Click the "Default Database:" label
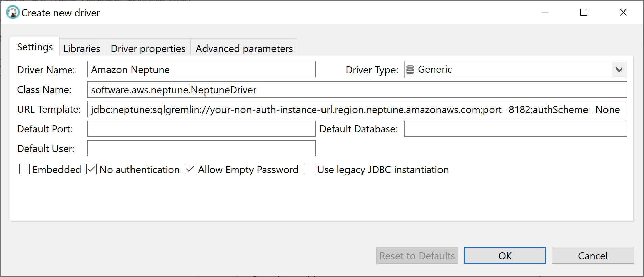The height and width of the screenshot is (277, 644). pos(359,129)
